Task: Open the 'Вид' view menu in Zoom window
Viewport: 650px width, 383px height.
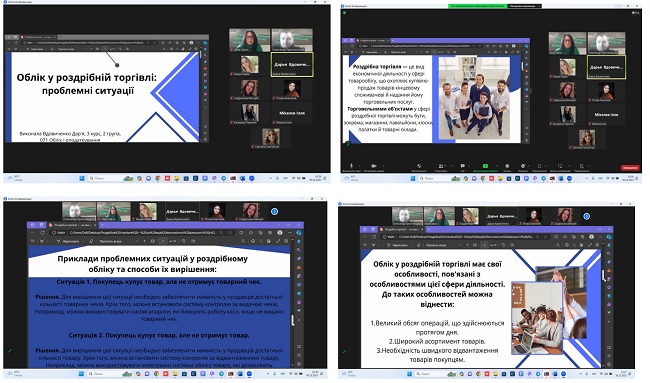Action: (635, 12)
